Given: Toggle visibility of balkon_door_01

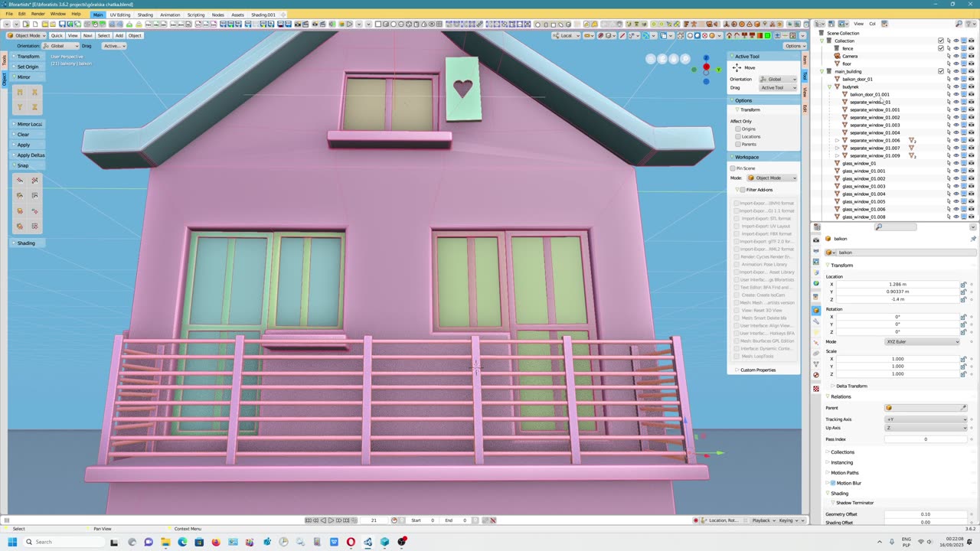Looking at the screenshot, I should point(955,79).
